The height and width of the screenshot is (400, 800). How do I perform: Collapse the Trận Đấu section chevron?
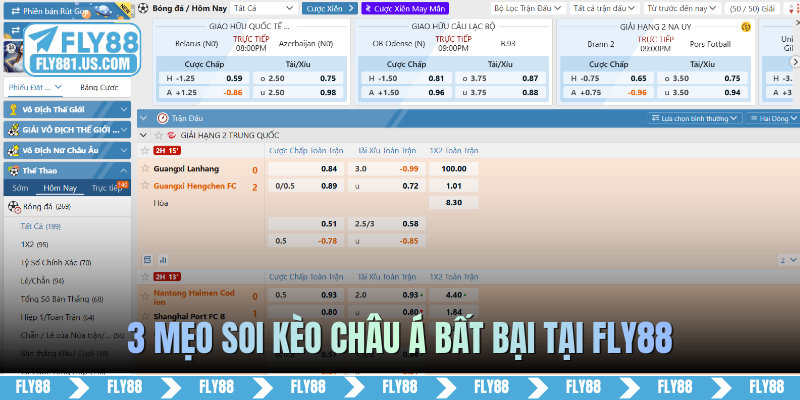(x=145, y=118)
